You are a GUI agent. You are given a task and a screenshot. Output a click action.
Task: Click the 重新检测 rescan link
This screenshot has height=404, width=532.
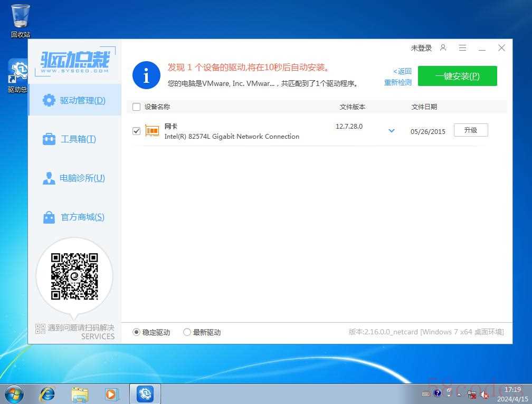[397, 83]
